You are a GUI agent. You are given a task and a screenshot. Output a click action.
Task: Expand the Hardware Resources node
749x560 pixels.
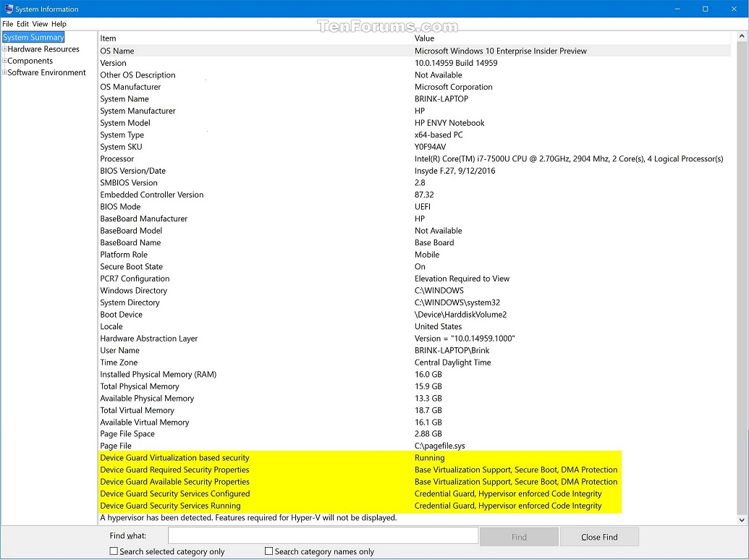click(x=5, y=48)
